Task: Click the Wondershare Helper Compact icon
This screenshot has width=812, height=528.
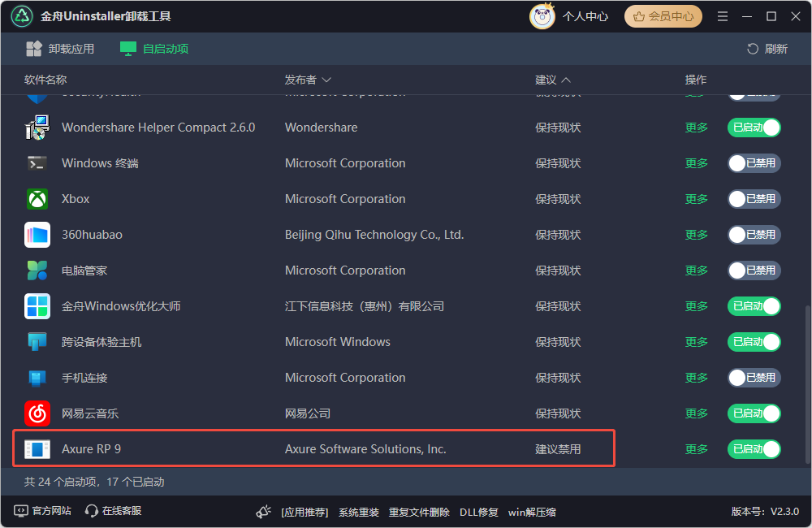Action: [x=37, y=128]
